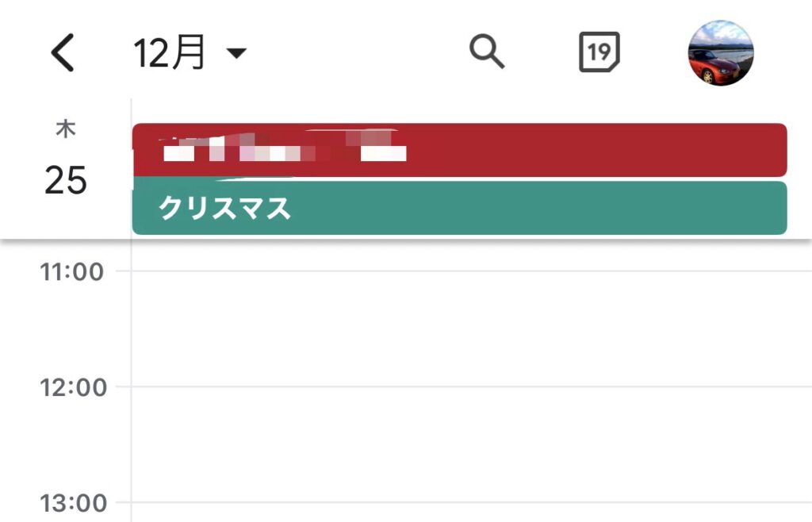Tap the 12月 month title
Screen dimensions: 812x522
coord(170,52)
